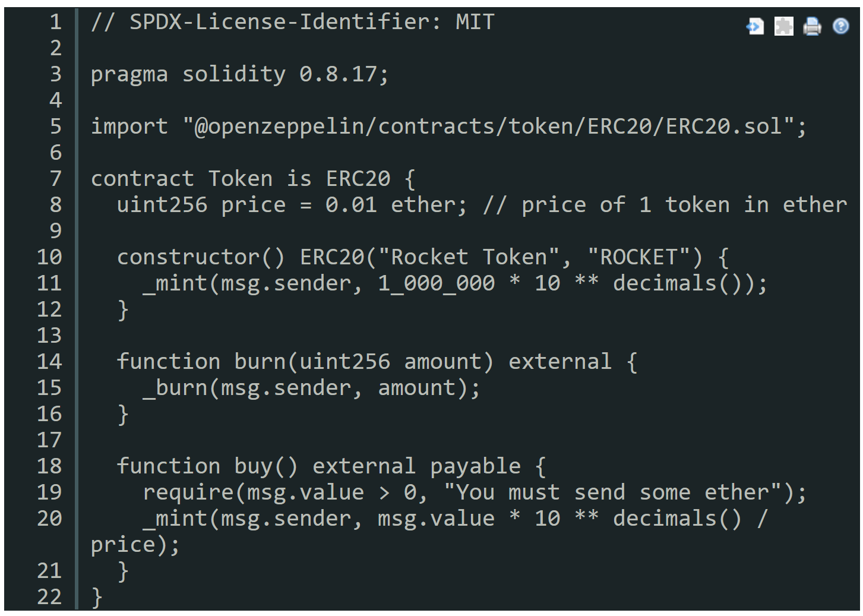Click the pragma solidity 0.8.17 line
The width and height of the screenshot is (863, 616).
(x=239, y=75)
